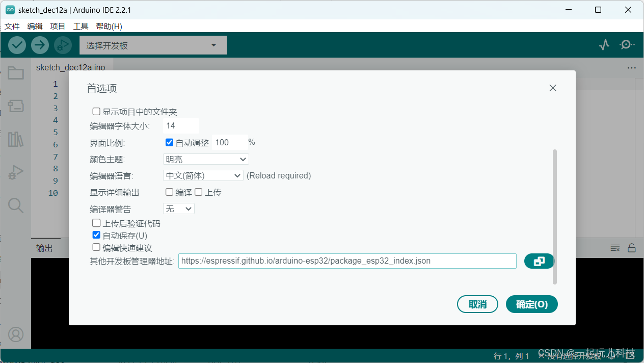This screenshot has height=363, width=644.
Task: Select the sketch_dec12a.ino tab
Action: pos(71,67)
